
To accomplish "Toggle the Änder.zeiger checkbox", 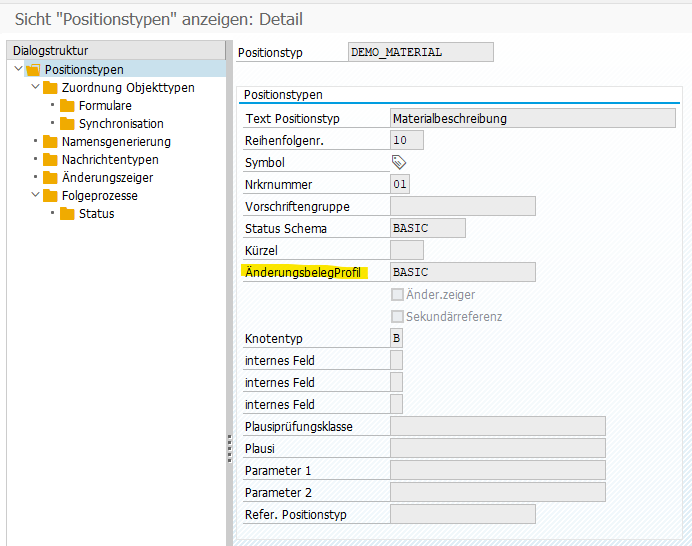I will pyautogui.click(x=397, y=295).
